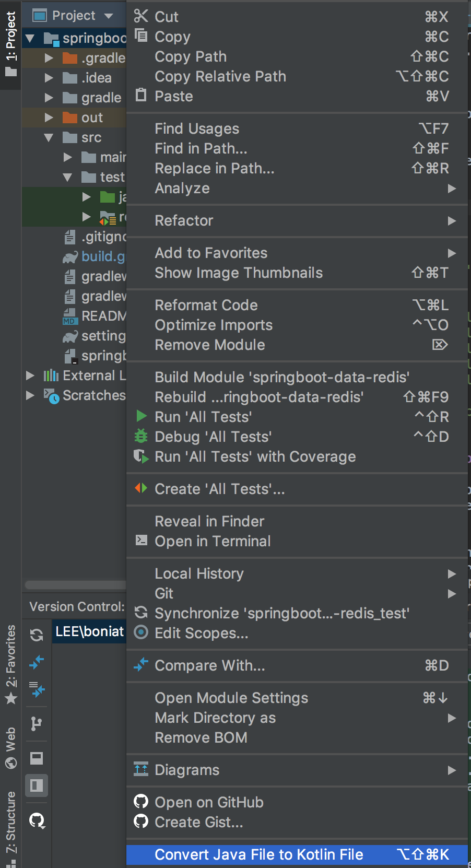Collapse the src folder

[x=49, y=137]
